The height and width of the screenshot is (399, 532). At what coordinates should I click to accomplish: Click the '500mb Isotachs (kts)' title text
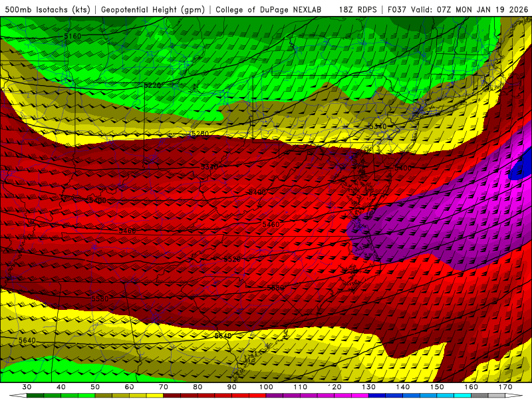click(x=48, y=9)
